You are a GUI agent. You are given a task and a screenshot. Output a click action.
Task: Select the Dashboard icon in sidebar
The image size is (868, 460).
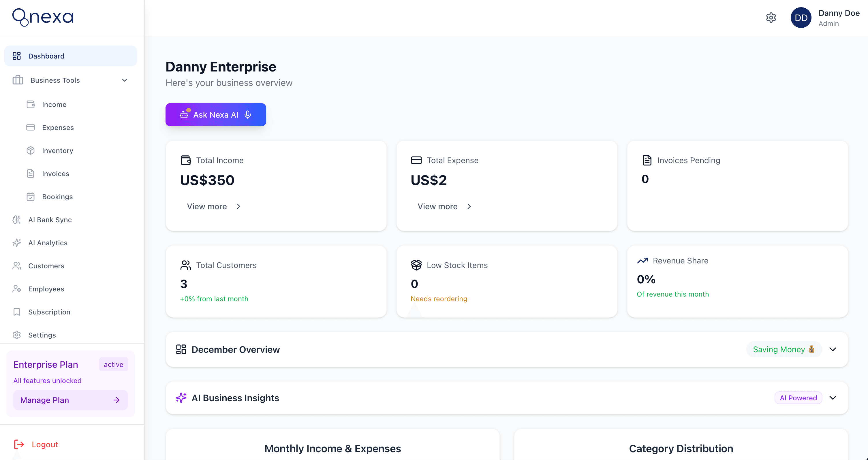coord(17,56)
